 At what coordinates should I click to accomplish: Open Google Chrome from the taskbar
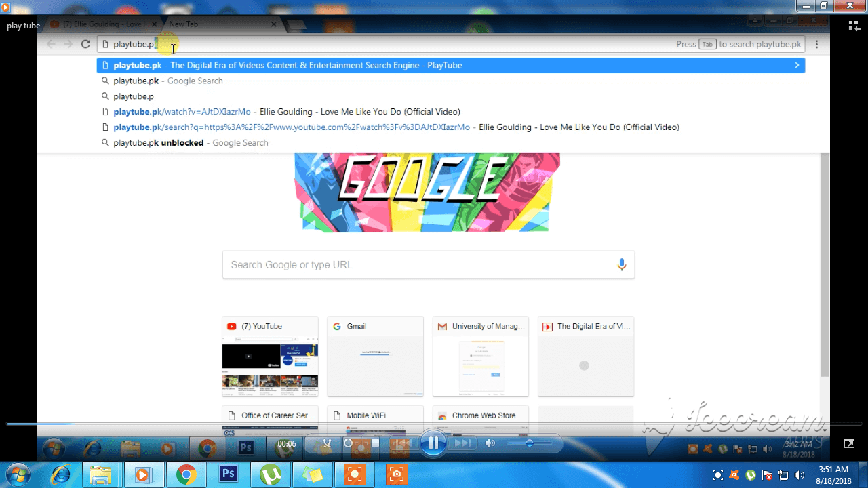pos(186,474)
